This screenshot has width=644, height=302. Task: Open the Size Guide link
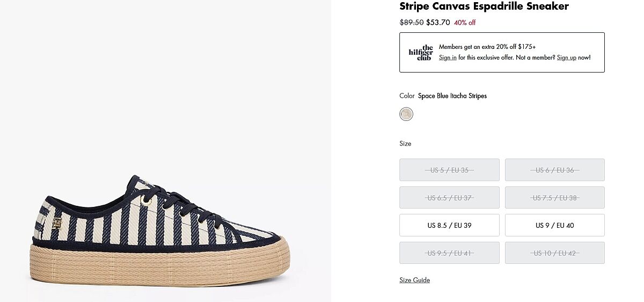(414, 280)
